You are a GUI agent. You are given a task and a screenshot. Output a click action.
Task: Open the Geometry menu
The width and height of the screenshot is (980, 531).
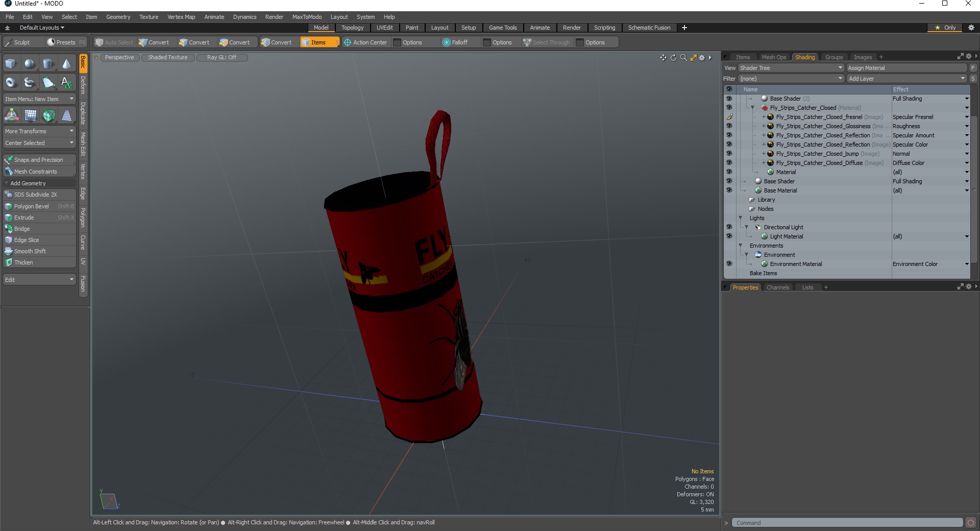tap(118, 17)
